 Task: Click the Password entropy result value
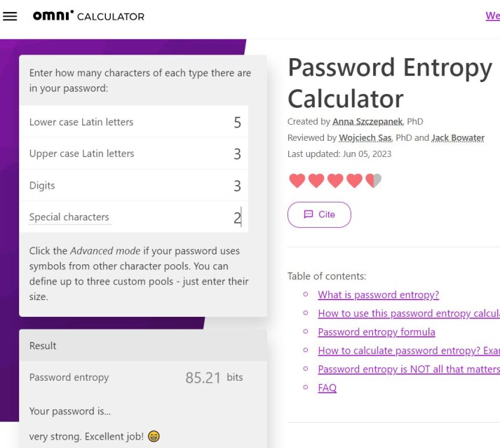pos(203,378)
